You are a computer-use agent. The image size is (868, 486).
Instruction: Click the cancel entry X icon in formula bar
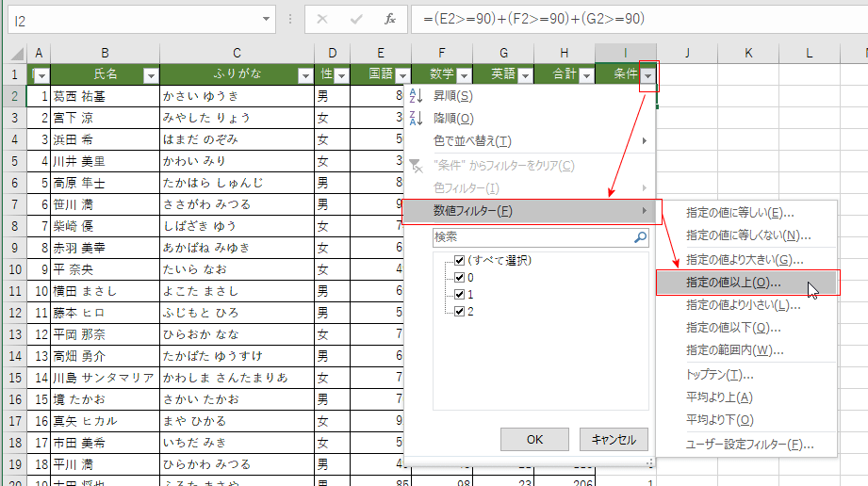tap(322, 20)
